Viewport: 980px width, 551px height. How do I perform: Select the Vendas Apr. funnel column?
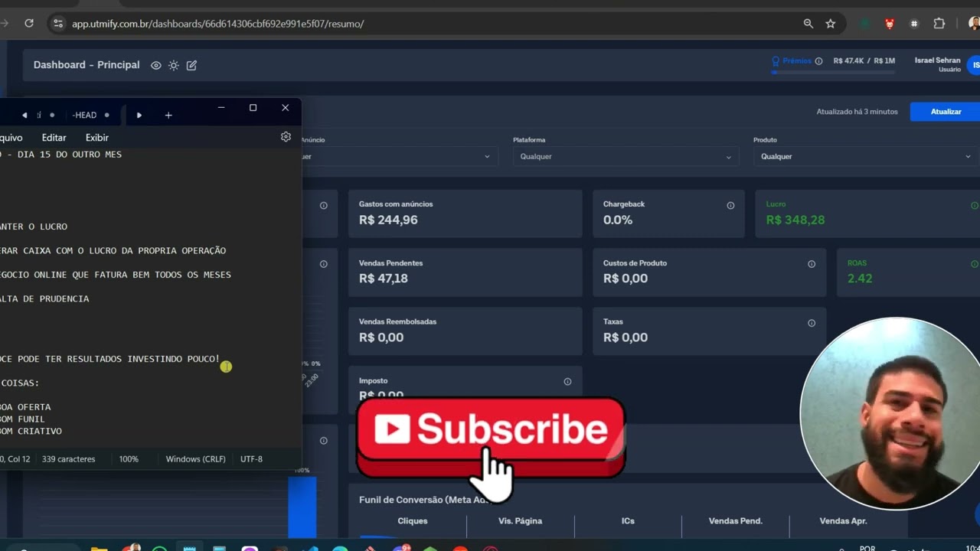(x=843, y=521)
